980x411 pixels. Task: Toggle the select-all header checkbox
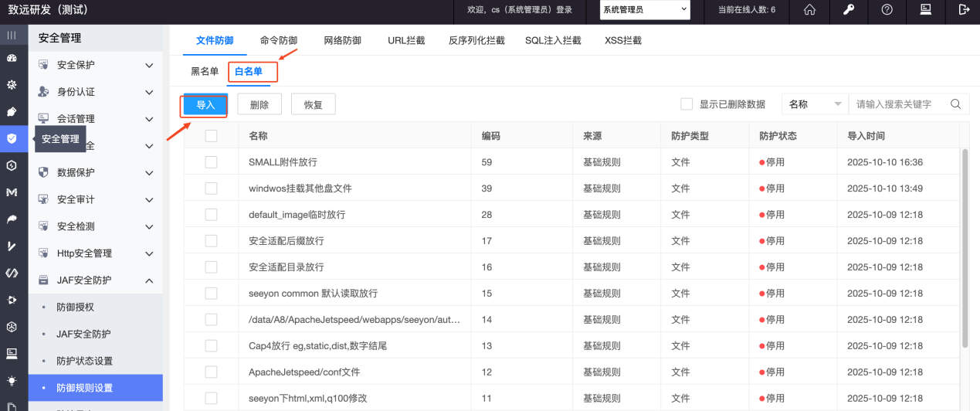click(x=211, y=136)
